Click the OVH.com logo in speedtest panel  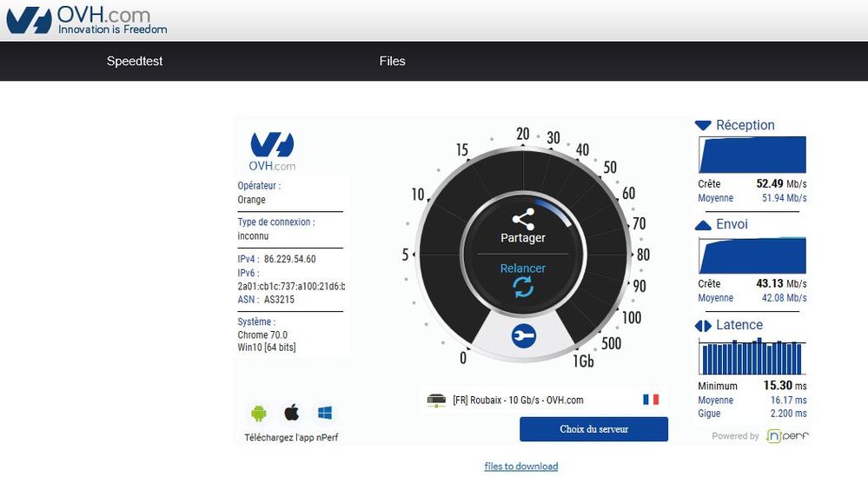coord(272,151)
